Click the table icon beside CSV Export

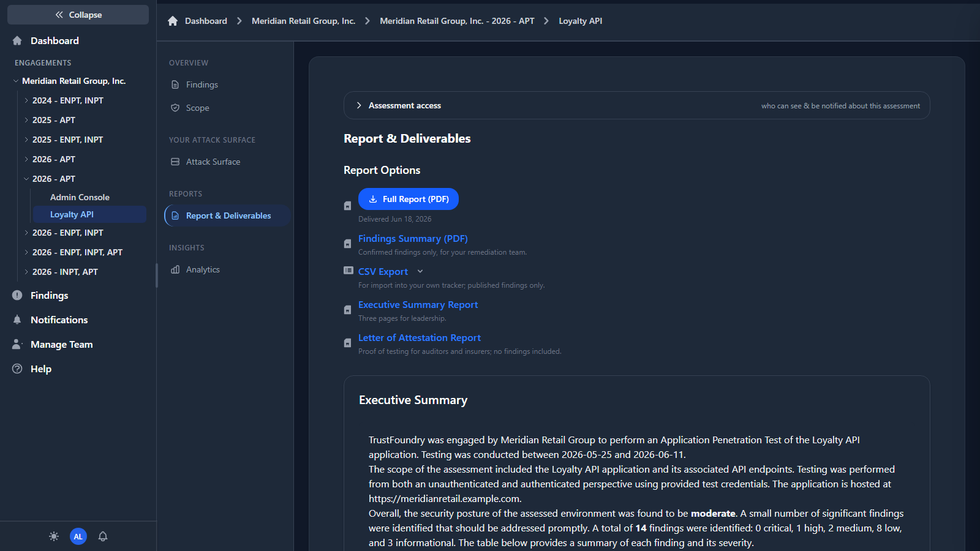pyautogui.click(x=349, y=271)
